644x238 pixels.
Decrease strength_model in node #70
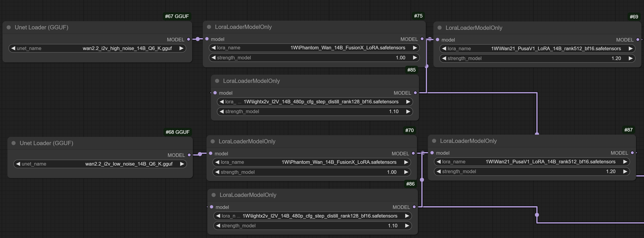[x=217, y=172]
